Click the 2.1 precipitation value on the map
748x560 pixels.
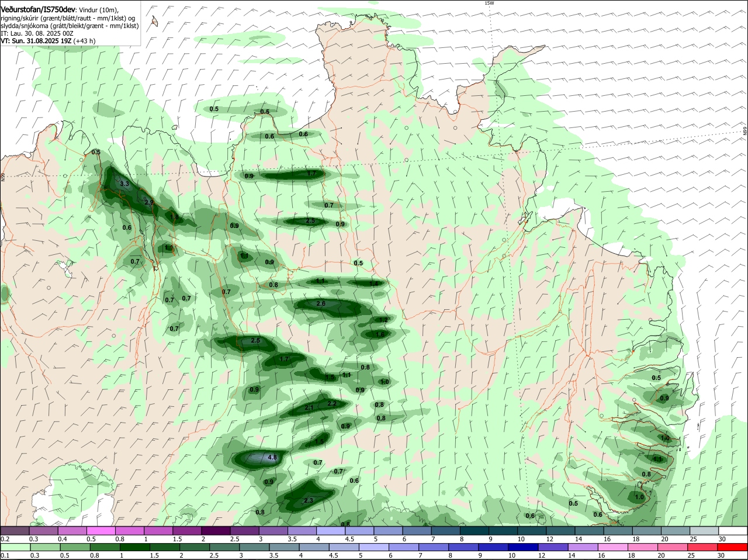point(309,407)
